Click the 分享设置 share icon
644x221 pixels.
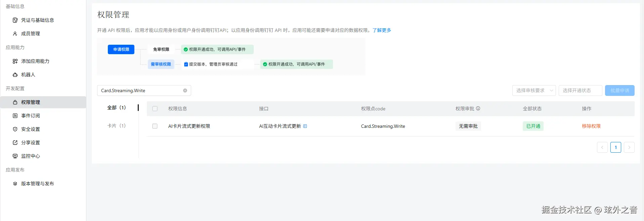tap(15, 143)
